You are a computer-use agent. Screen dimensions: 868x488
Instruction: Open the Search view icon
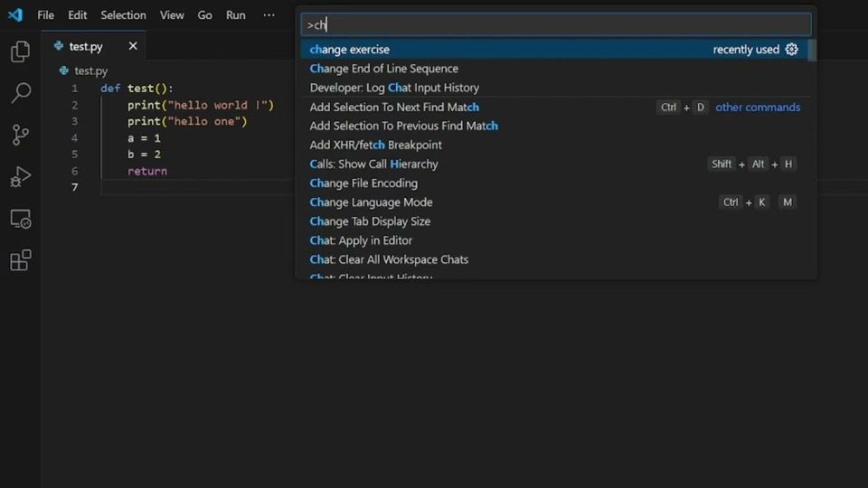[21, 92]
